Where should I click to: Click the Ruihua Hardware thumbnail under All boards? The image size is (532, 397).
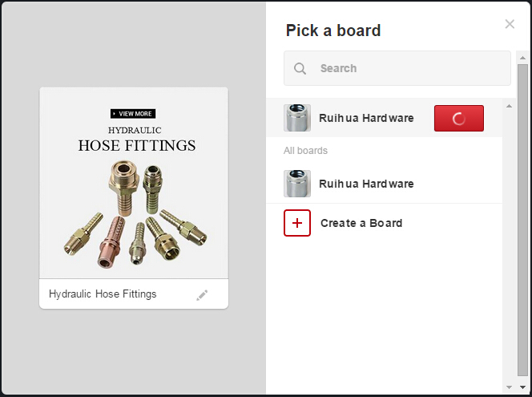tap(297, 184)
